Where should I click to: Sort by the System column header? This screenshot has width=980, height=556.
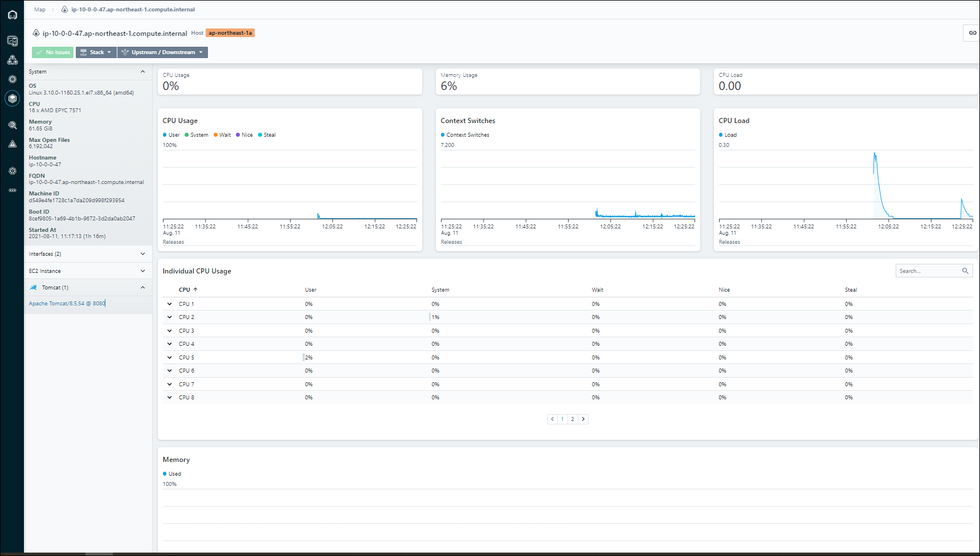point(440,290)
